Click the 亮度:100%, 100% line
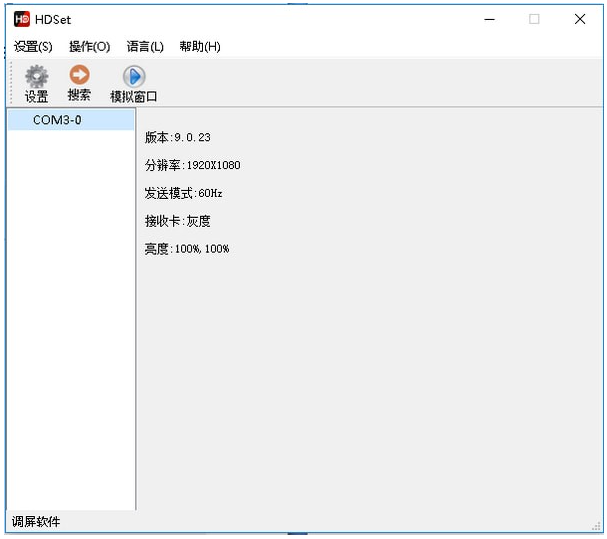Viewport: 607px width, 539px height. click(x=187, y=249)
